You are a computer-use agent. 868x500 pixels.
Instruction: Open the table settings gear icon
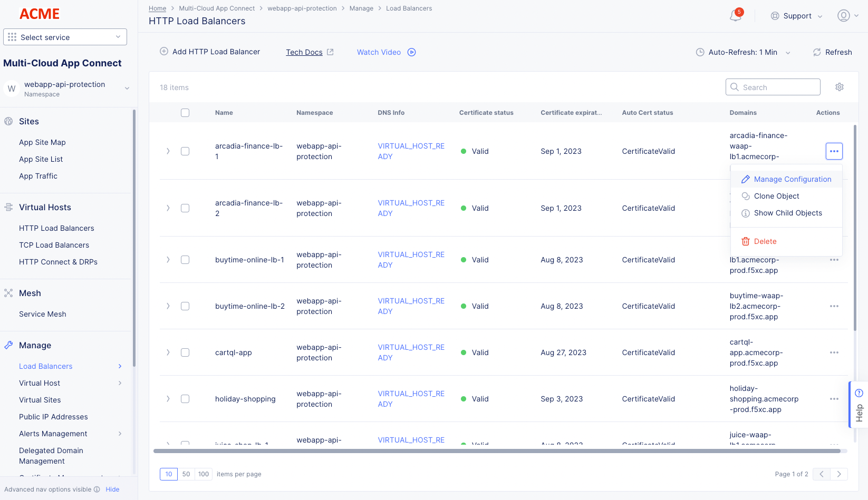coord(840,86)
